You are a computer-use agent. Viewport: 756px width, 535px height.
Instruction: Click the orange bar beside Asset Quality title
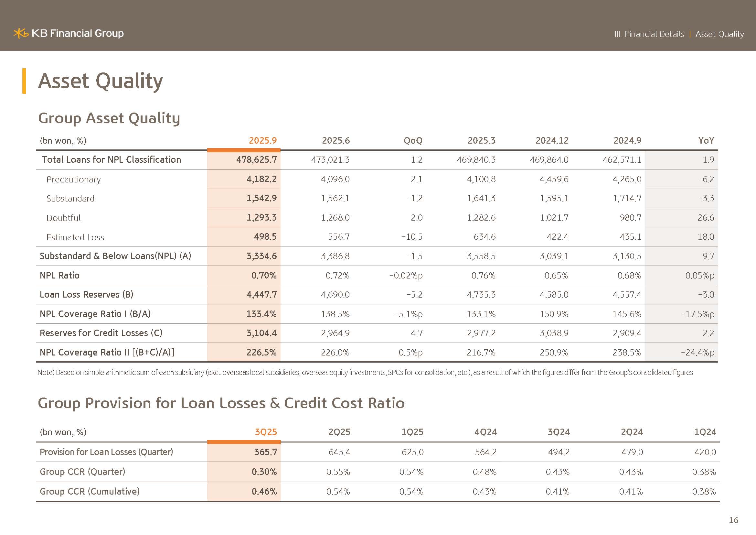coord(24,81)
